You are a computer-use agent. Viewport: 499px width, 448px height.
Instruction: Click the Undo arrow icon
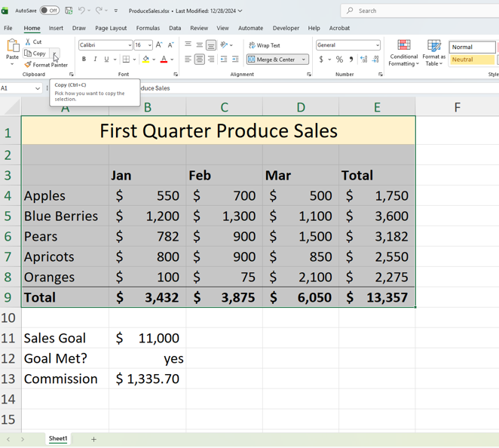[x=81, y=11]
